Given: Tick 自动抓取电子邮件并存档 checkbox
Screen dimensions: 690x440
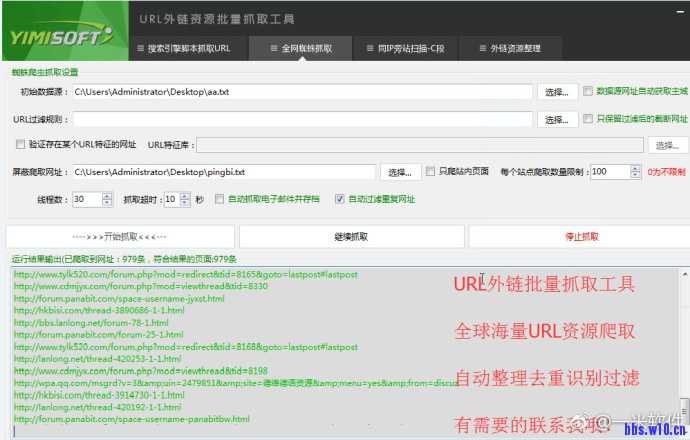Looking at the screenshot, I should 219,199.
